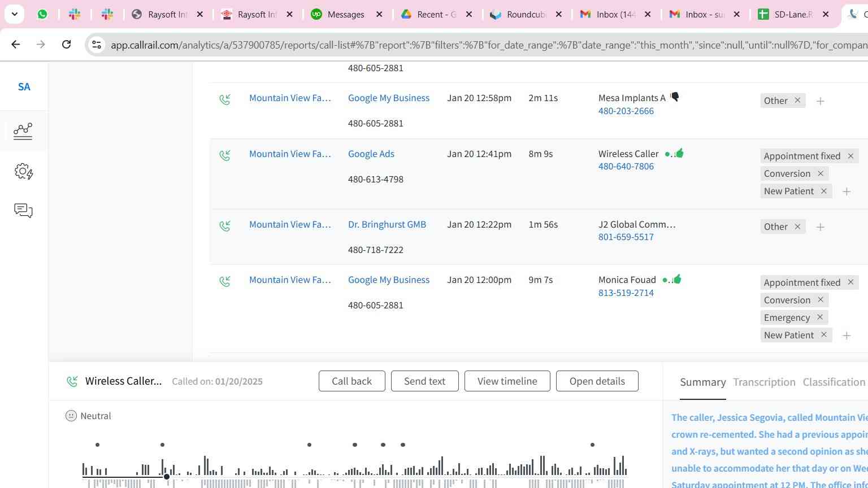Open phone number 480-640-7806 link
Image resolution: width=868 pixels, height=488 pixels.
(x=626, y=166)
